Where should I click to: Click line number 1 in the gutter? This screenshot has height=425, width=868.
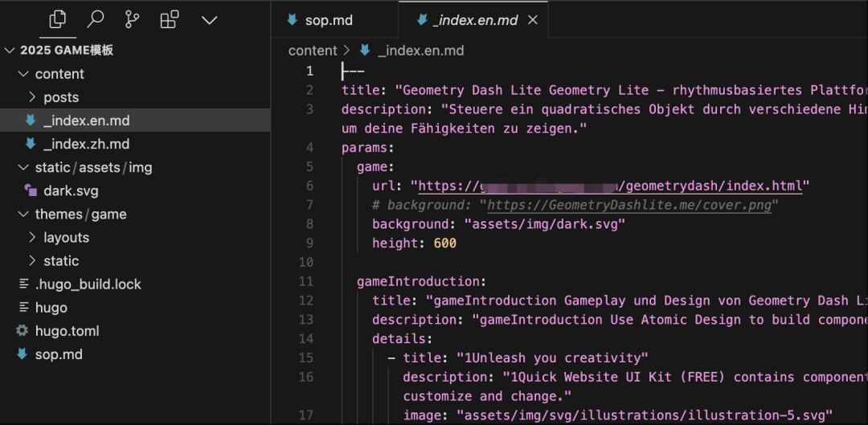pyautogui.click(x=309, y=71)
